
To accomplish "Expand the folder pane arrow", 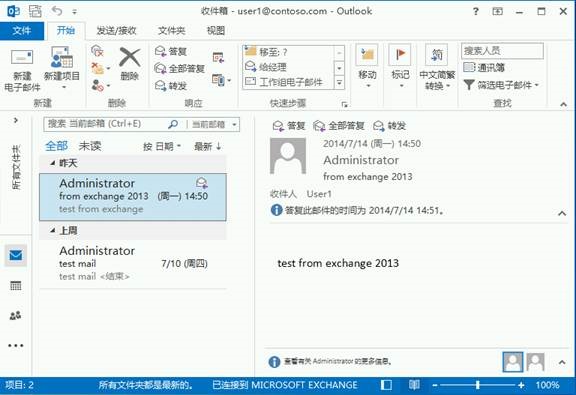I will click(x=16, y=120).
